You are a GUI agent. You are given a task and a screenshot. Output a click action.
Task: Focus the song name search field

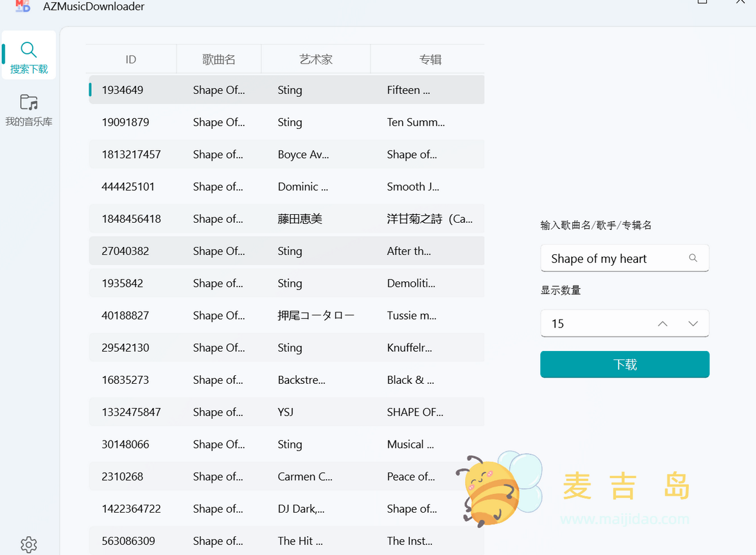tap(625, 258)
